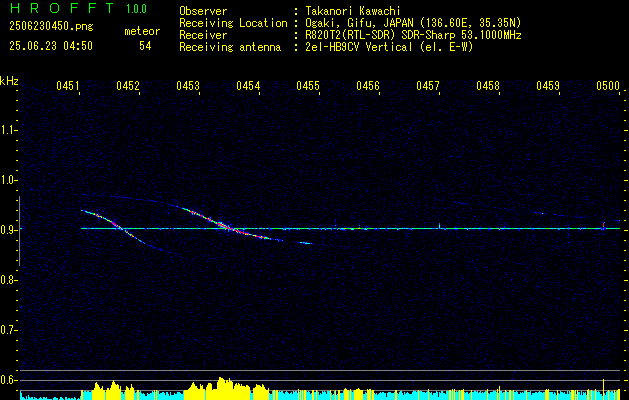Click the date stamp 25.06.23 04:50
Screen dimensions: 629x400
point(51,46)
